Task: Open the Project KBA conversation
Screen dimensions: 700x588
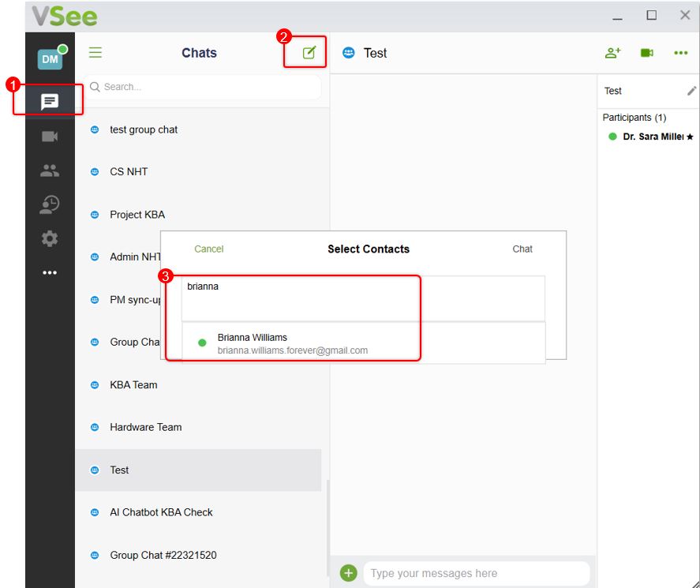Action: (x=198, y=215)
